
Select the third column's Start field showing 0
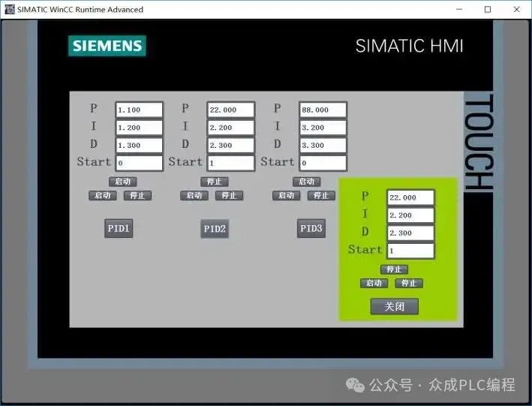pyautogui.click(x=323, y=163)
